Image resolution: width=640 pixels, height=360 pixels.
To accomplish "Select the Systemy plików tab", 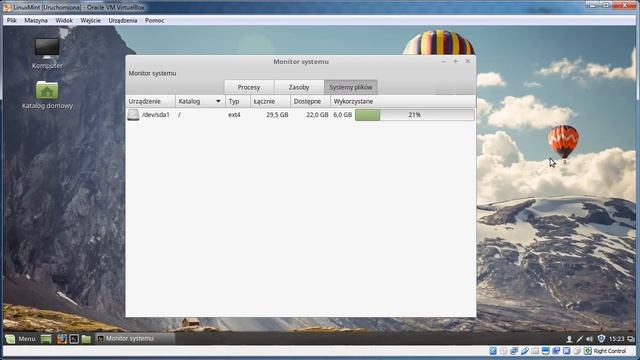I will [x=351, y=87].
